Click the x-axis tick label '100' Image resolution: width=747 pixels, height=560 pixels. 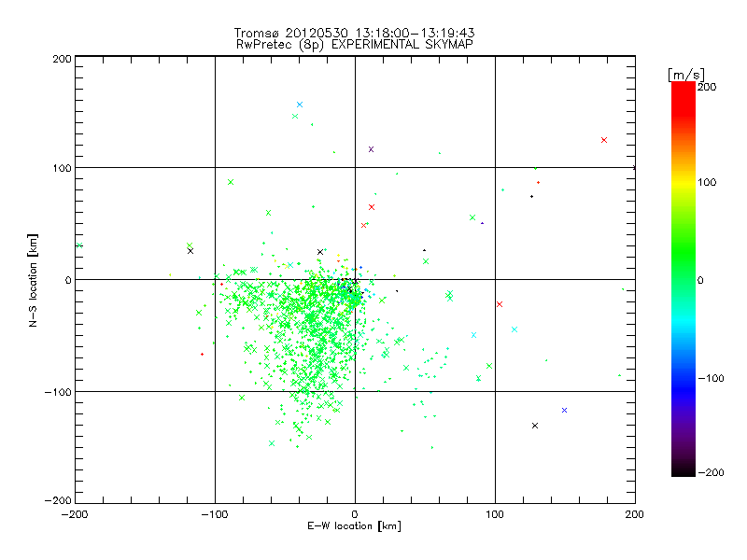[x=495, y=514]
